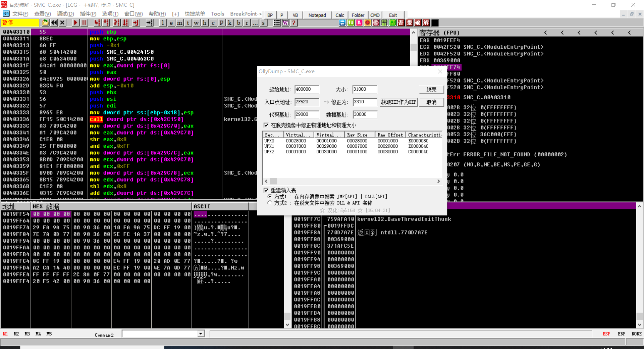This screenshot has height=349, width=644.
Task: Select method 1 search JMP[API] radio
Action: click(270, 196)
